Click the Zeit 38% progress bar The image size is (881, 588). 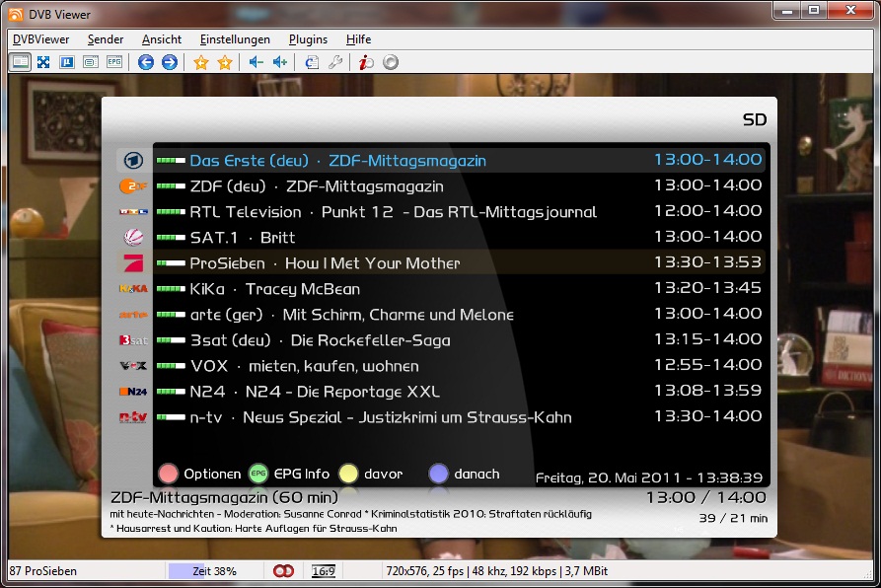tap(215, 571)
